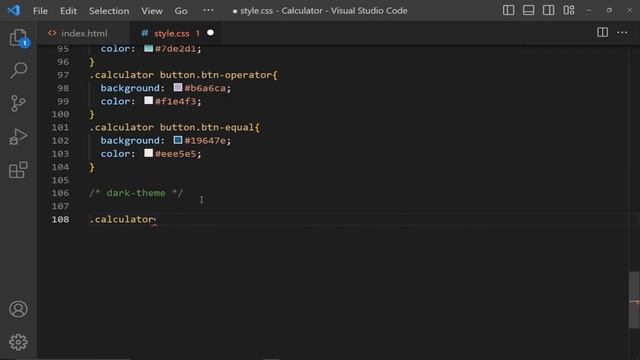Viewport: 640px width, 360px height.
Task: Switch to the index.html tab
Action: pyautogui.click(x=84, y=33)
